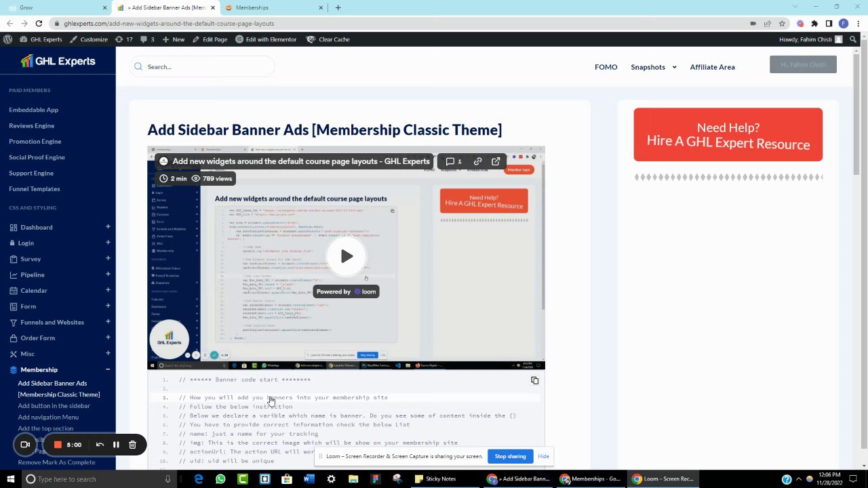Reload the page with the browser refresh icon
The width and height of the screenshot is (868, 488).
click(x=39, y=24)
